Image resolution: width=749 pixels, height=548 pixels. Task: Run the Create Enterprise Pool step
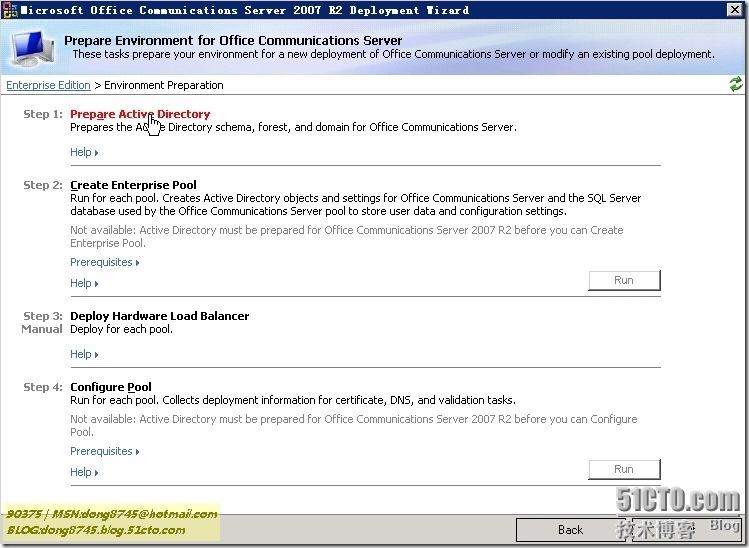(624, 280)
